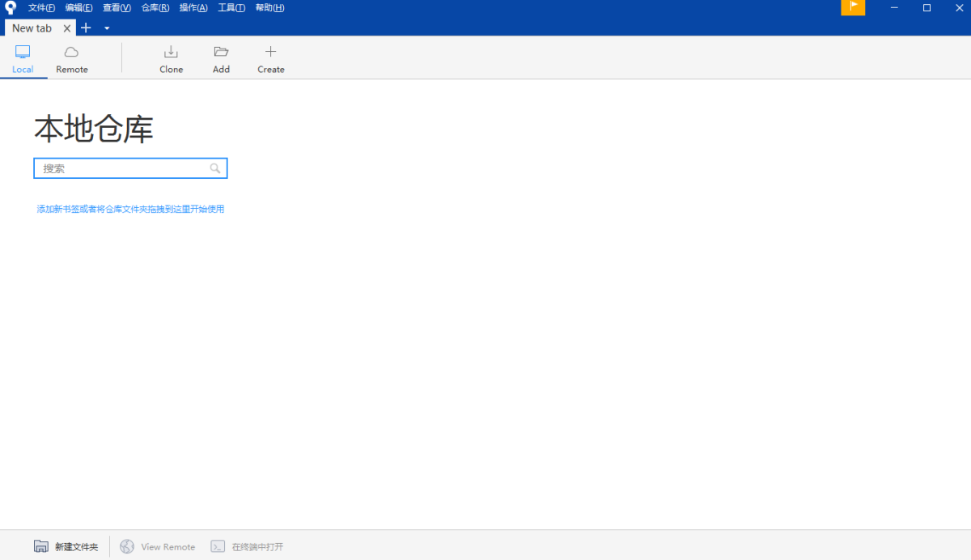Open the 工具(T) menu
Viewport: 971px width, 560px height.
click(x=231, y=7)
